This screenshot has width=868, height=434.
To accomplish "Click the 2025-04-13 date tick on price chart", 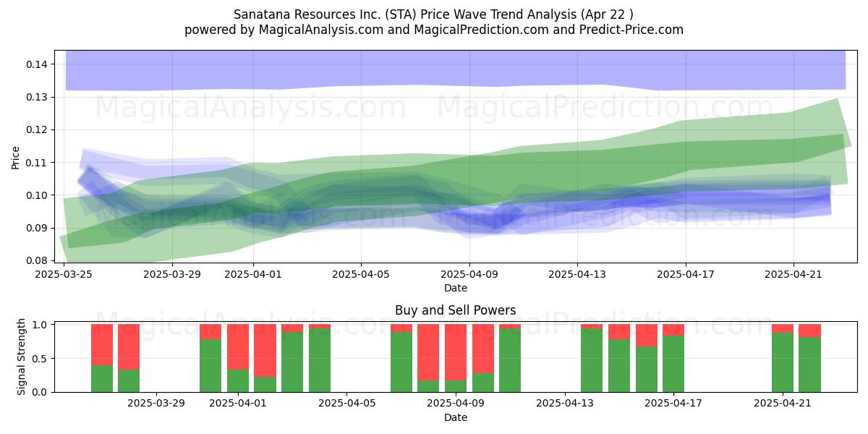I will pos(577,274).
